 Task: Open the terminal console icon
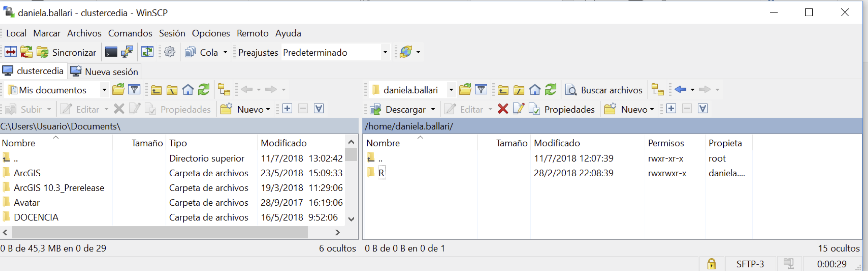(x=111, y=52)
